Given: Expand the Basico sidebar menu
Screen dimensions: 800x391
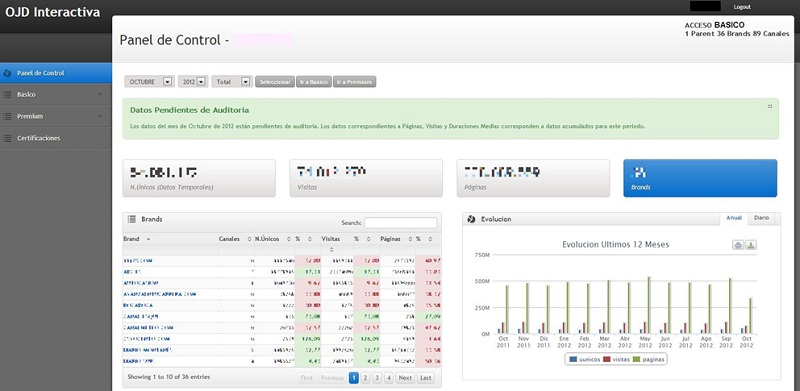Looking at the screenshot, I should [x=56, y=95].
